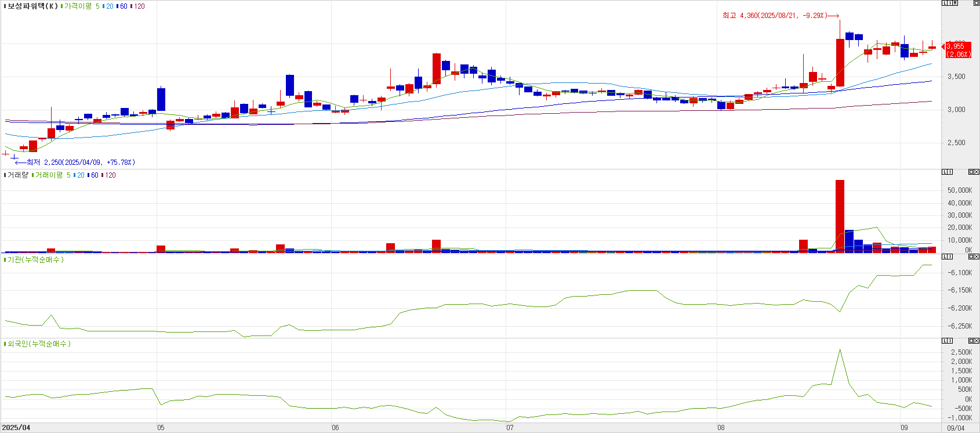
Task: Select the 외국인(누적순매수) indicator label
Action: [39, 344]
